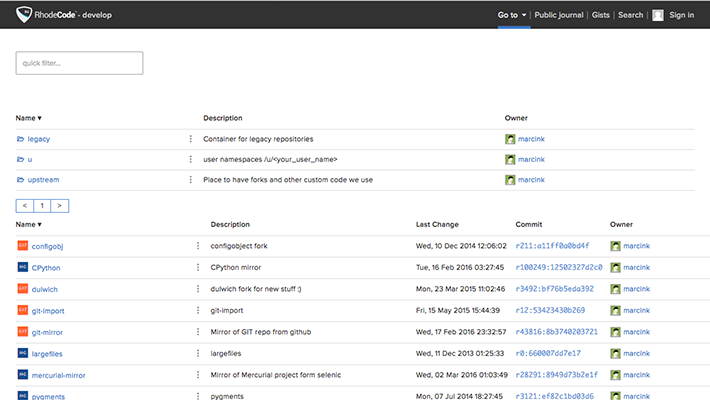This screenshot has width=710, height=400.
Task: Click the GIT icon for dulwich
Action: [x=23, y=289]
